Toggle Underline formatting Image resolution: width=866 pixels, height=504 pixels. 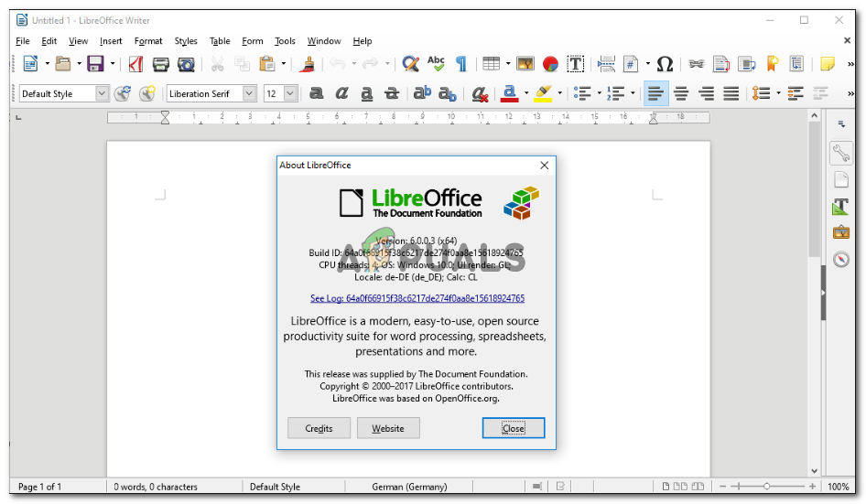(x=367, y=94)
